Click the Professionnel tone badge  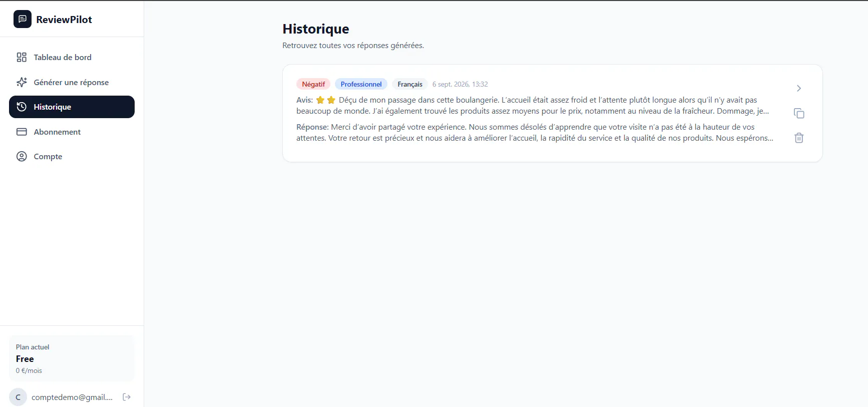[361, 84]
